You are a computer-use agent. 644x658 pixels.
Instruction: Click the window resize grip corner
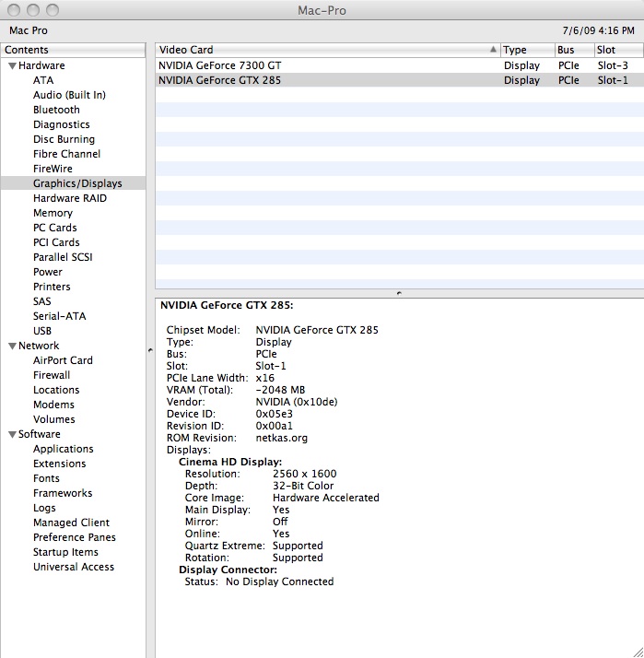(x=638, y=652)
